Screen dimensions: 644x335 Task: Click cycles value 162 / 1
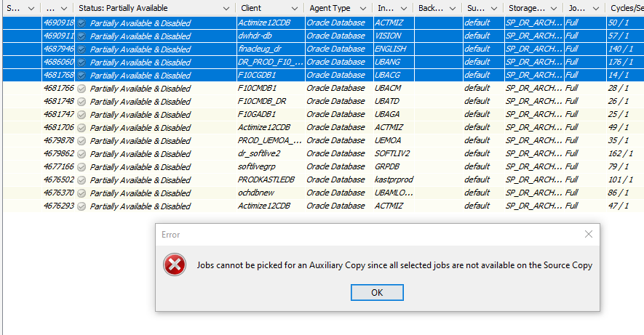(621, 154)
